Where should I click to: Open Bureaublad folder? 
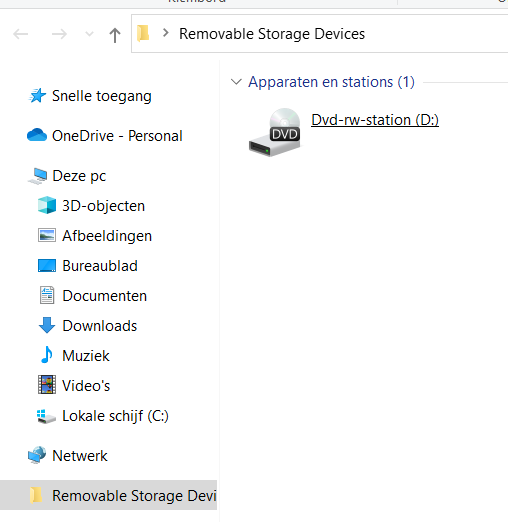(100, 266)
